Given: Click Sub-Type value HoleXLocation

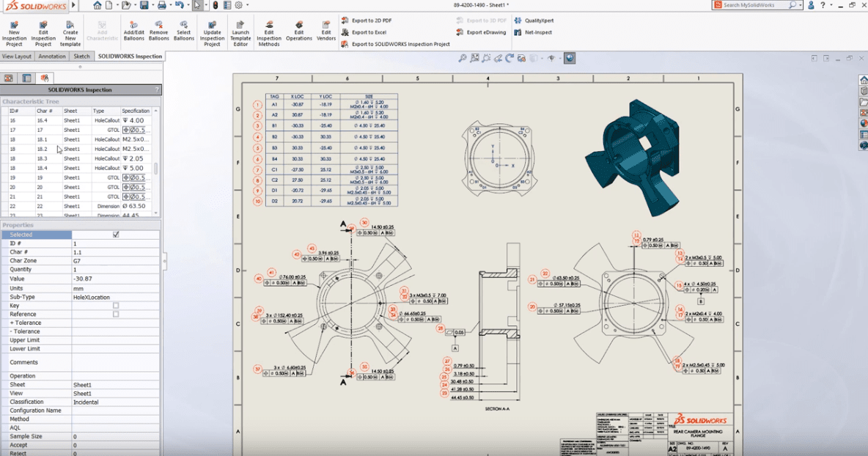Looking at the screenshot, I should click(x=115, y=297).
